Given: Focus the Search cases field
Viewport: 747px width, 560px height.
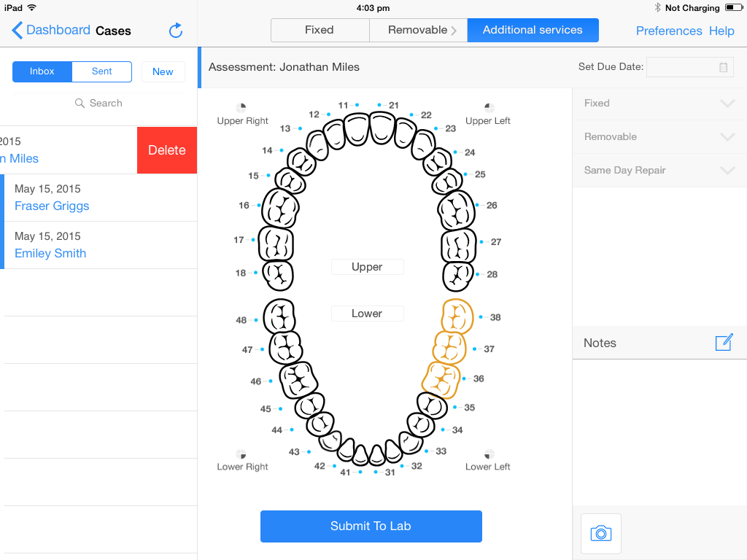Looking at the screenshot, I should [x=98, y=103].
